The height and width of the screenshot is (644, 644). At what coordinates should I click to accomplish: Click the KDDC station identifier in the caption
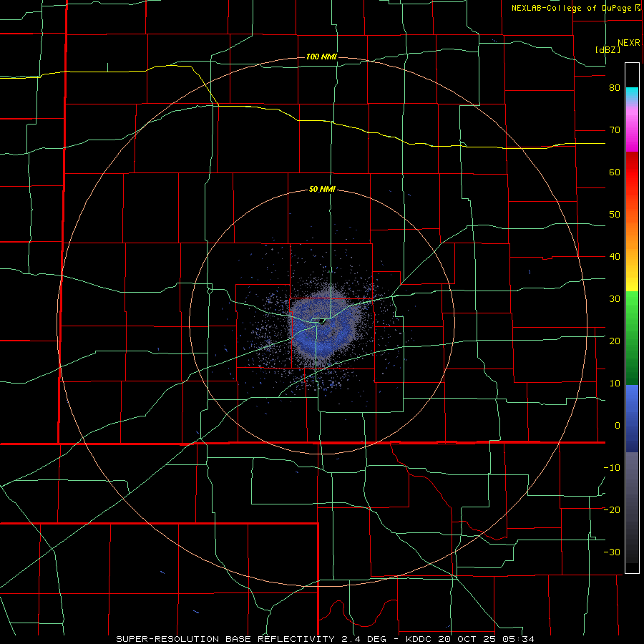pyautogui.click(x=420, y=639)
